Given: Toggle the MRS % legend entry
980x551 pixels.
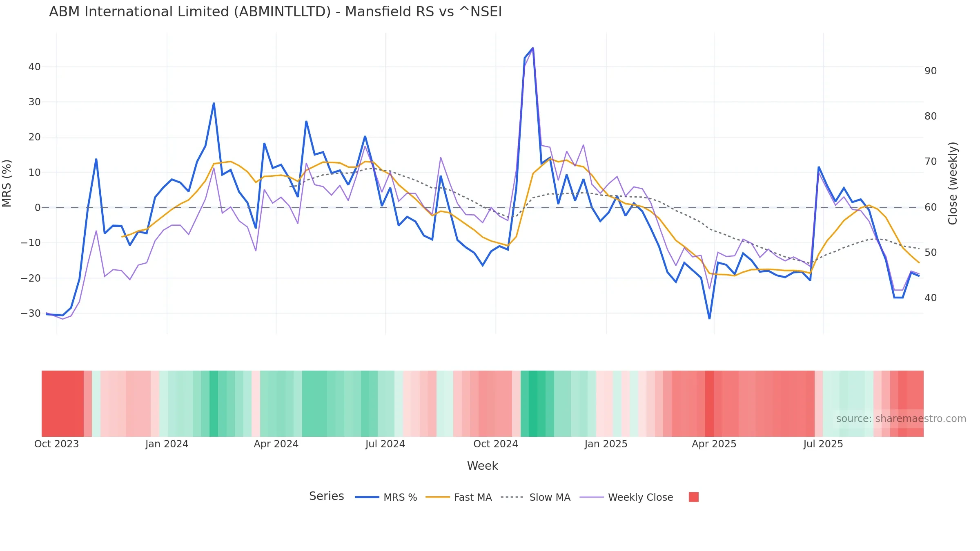Looking at the screenshot, I should click(386, 497).
